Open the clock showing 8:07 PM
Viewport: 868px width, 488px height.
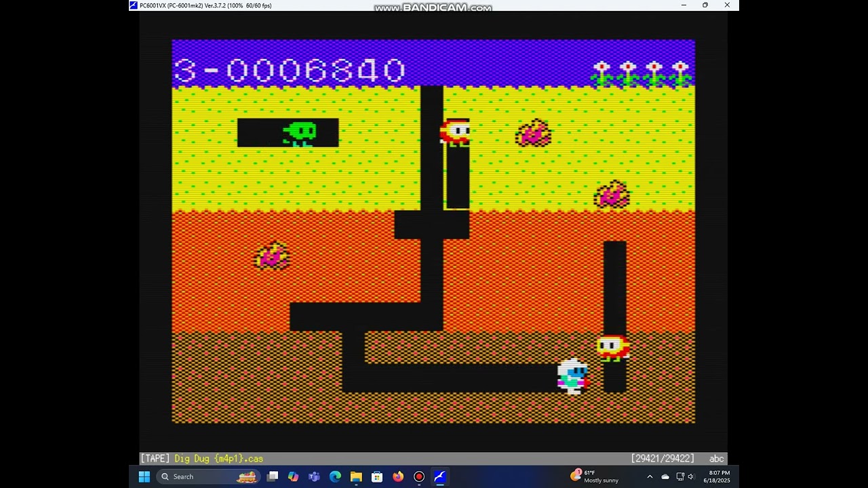(x=717, y=476)
